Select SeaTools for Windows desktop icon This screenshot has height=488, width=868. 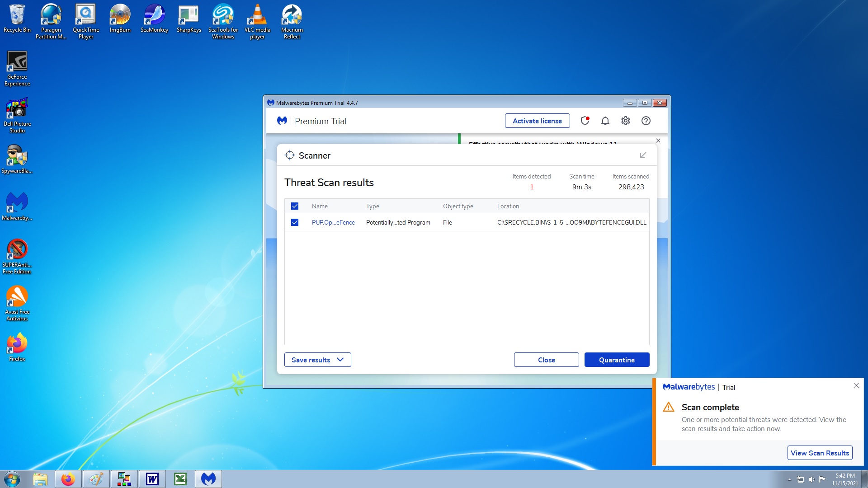tap(223, 22)
